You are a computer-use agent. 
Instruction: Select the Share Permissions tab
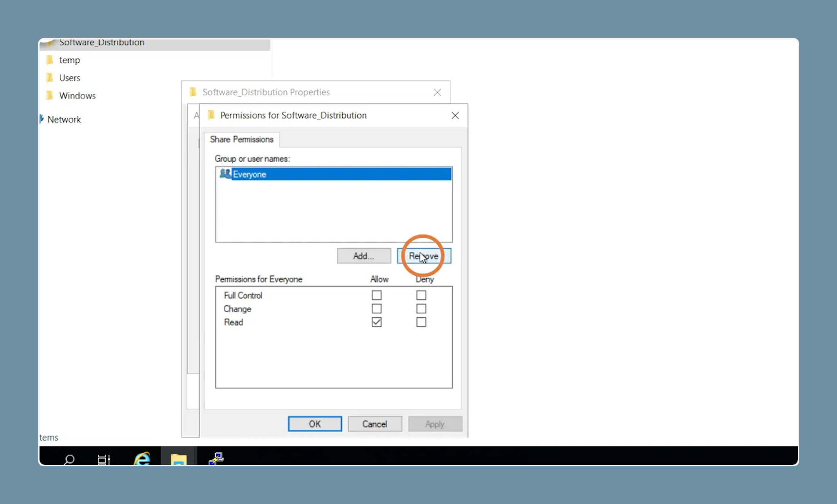(x=242, y=139)
